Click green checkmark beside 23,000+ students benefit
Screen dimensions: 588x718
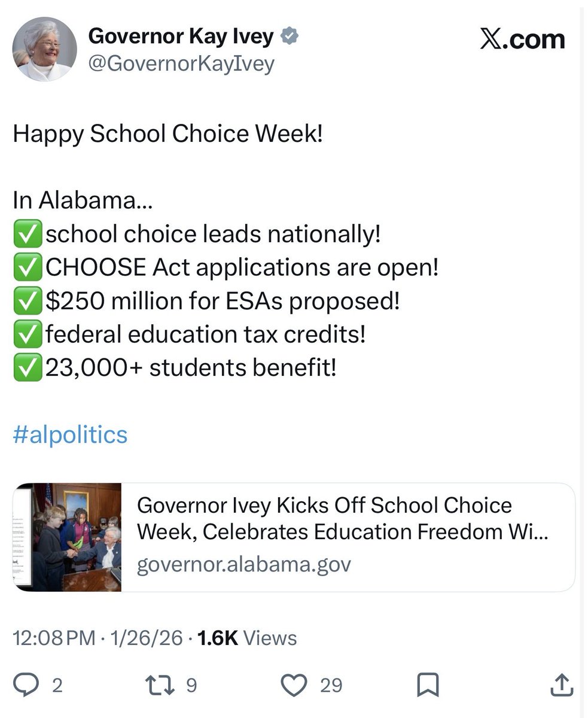(x=28, y=367)
